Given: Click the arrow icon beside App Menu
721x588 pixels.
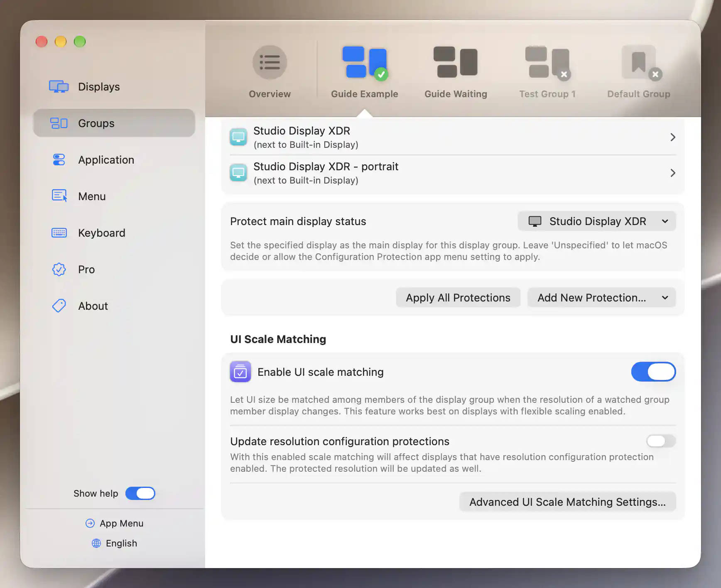Looking at the screenshot, I should pyautogui.click(x=90, y=523).
